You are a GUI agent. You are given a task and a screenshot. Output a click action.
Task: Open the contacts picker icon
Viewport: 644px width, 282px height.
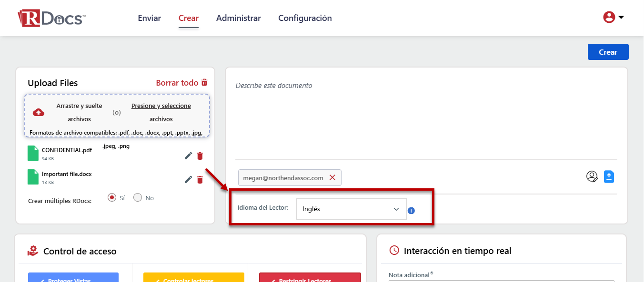click(x=592, y=177)
